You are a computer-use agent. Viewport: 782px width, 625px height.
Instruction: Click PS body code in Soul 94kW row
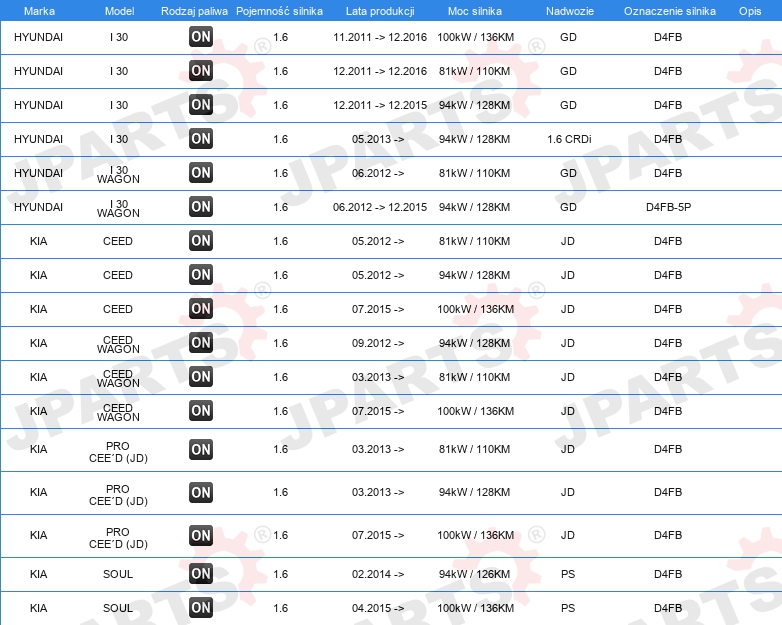coord(568,574)
